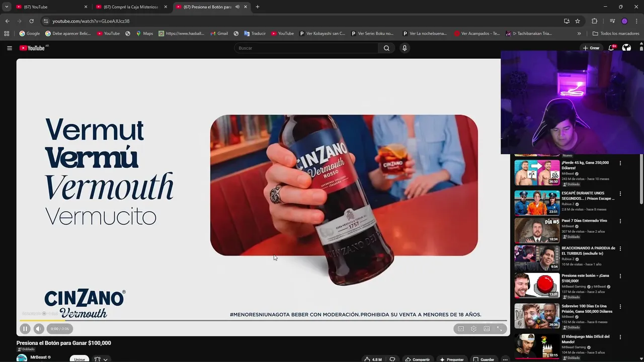Open options for 'Presiona este botón' video

(x=620, y=276)
